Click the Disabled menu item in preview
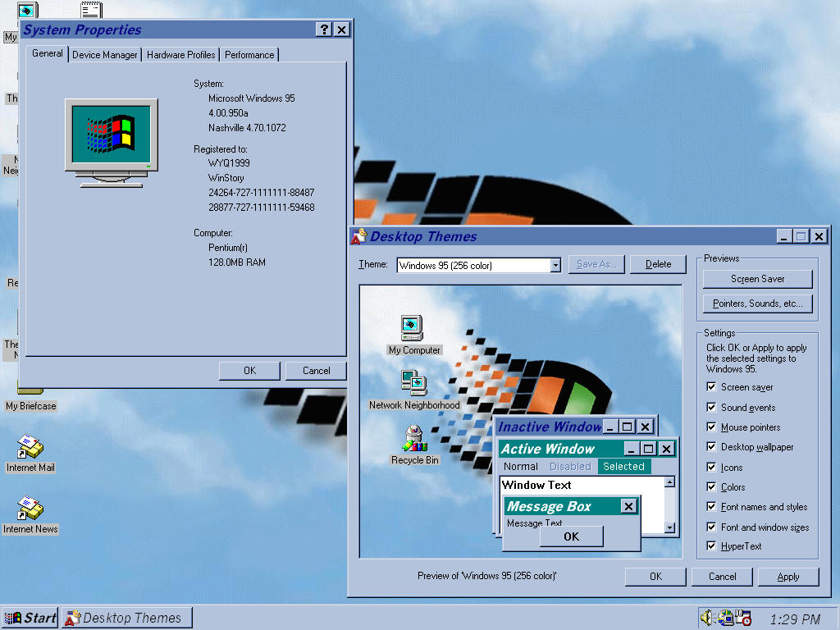Viewport: 840px width, 630px height. [x=570, y=466]
